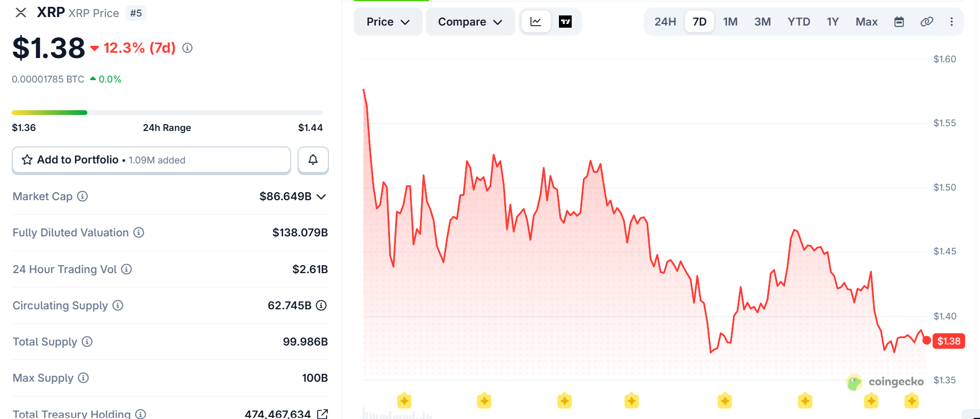Open the Max Supply info icon

[x=84, y=378]
